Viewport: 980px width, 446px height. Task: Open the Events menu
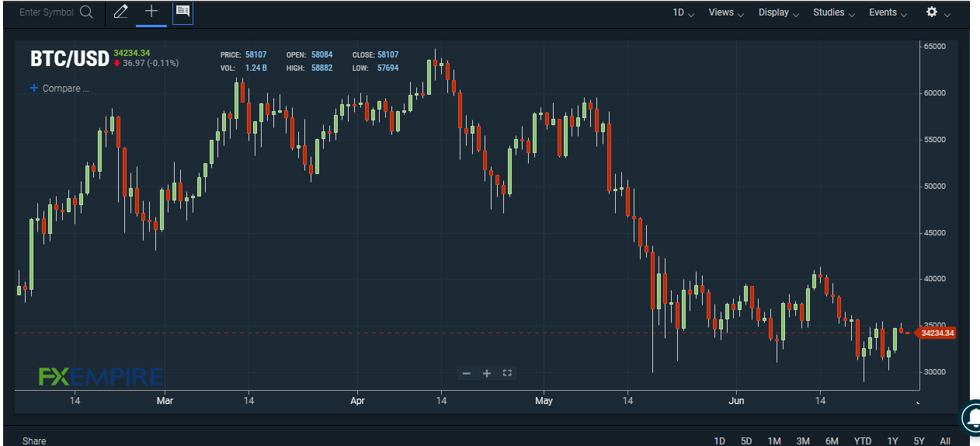[888, 12]
